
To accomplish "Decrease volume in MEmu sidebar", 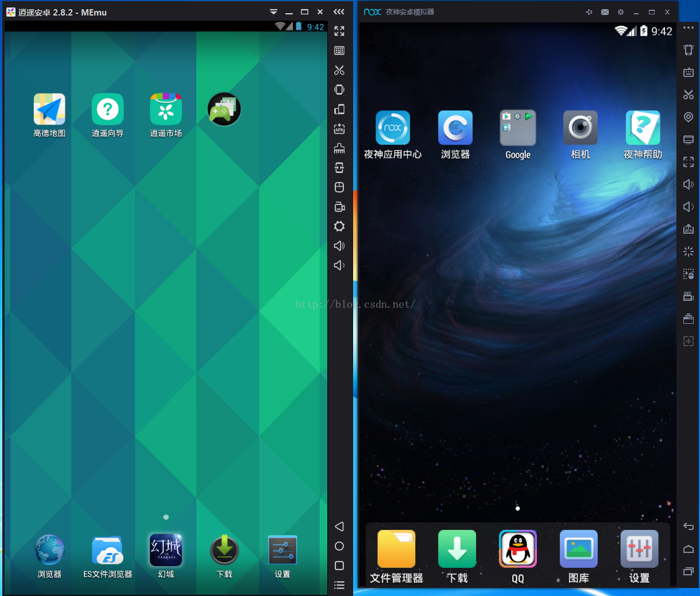I will (x=339, y=265).
